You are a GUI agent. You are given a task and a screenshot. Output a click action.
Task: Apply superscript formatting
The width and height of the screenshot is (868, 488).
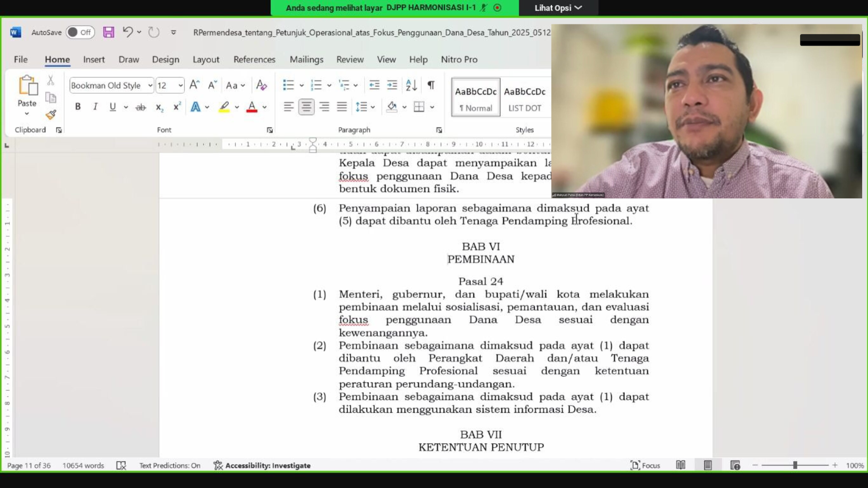[177, 107]
